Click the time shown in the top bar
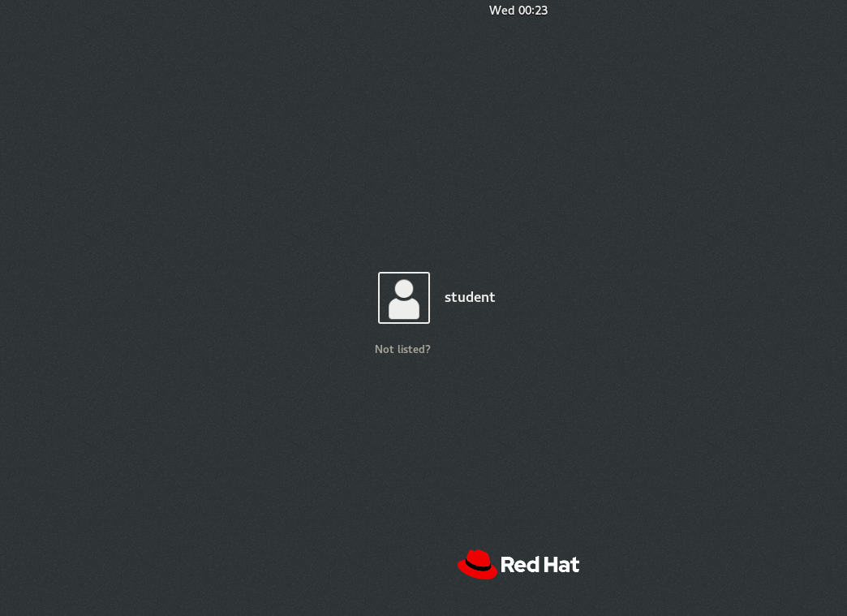The image size is (847, 616). (x=518, y=11)
